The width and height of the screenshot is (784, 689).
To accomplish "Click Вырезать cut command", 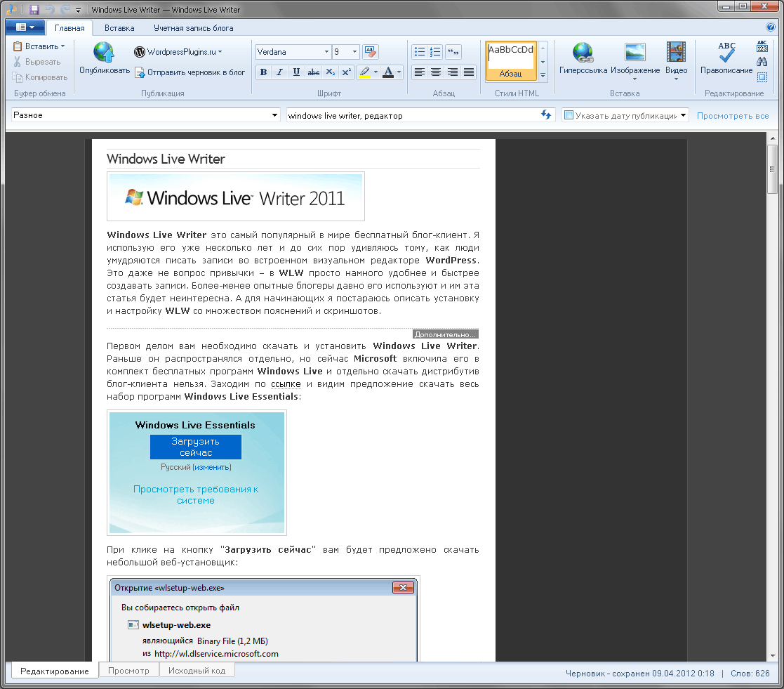I will [37, 62].
